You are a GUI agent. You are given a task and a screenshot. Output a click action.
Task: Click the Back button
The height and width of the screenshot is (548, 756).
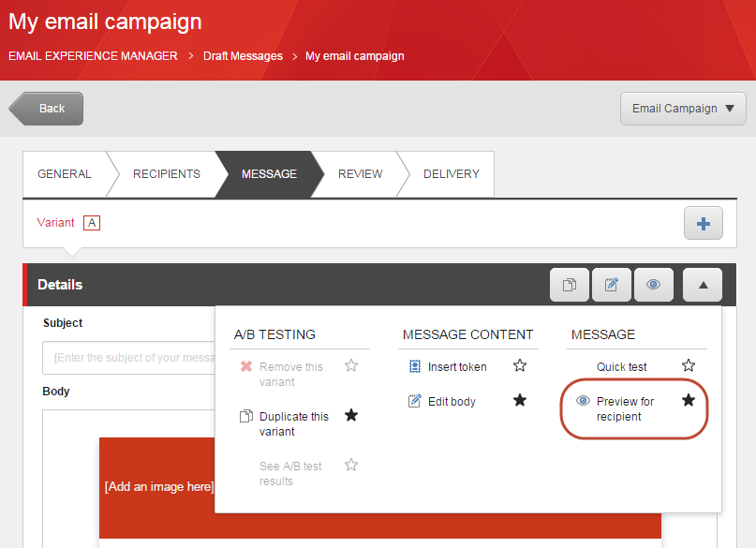tap(46, 109)
